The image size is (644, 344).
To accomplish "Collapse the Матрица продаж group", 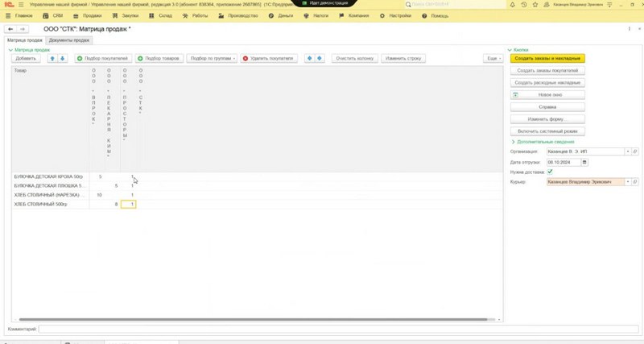I will (29, 50).
